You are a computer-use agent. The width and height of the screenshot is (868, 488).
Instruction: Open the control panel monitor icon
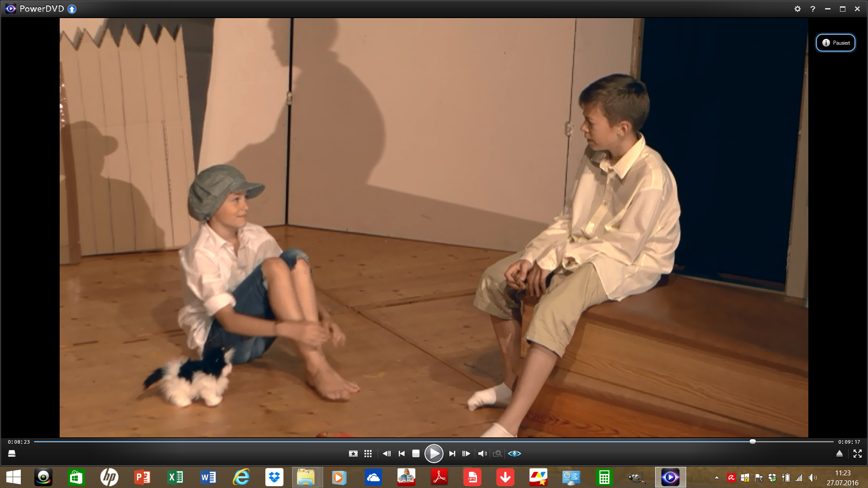[x=571, y=477]
